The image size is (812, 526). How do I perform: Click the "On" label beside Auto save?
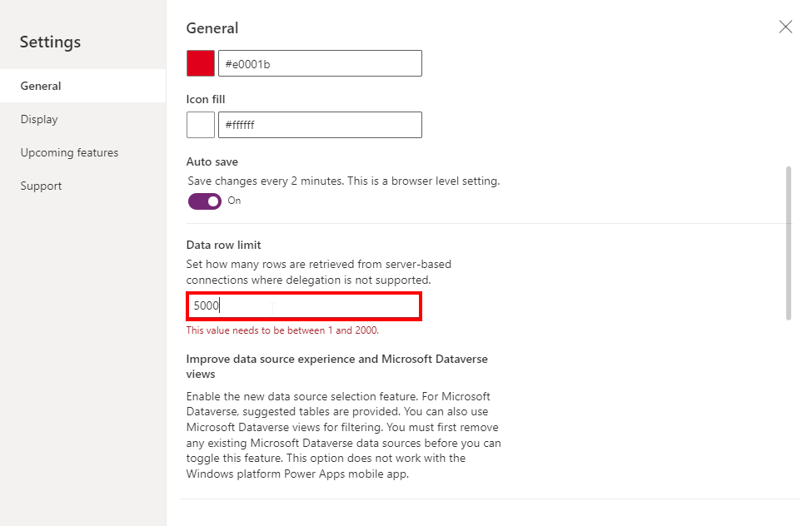tap(234, 201)
